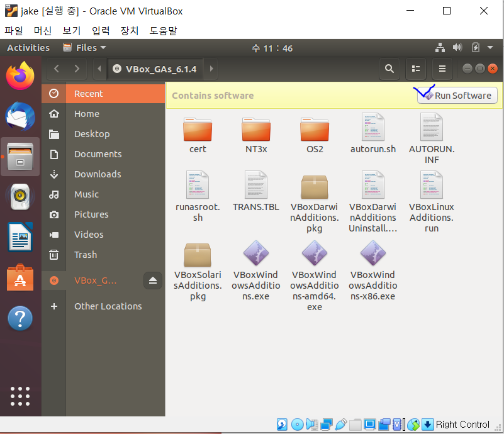The width and height of the screenshot is (504, 434).
Task: Eject the VBox_G... disc
Action: pyautogui.click(x=153, y=281)
